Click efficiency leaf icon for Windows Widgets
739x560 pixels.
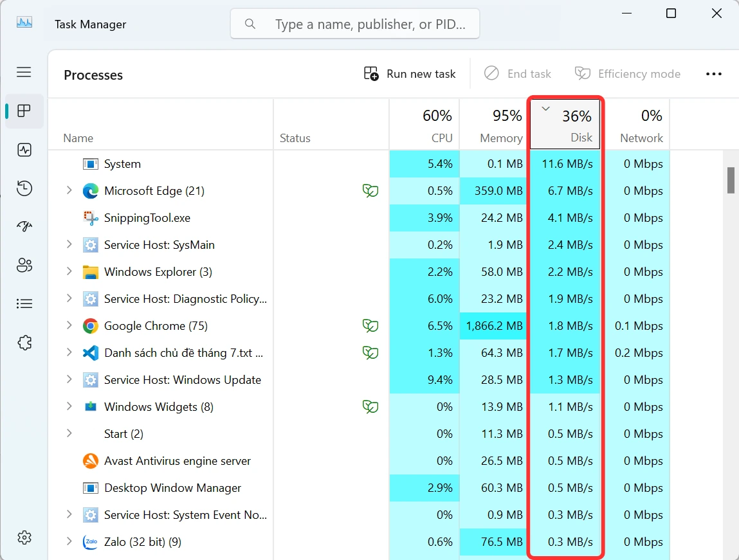pos(370,406)
